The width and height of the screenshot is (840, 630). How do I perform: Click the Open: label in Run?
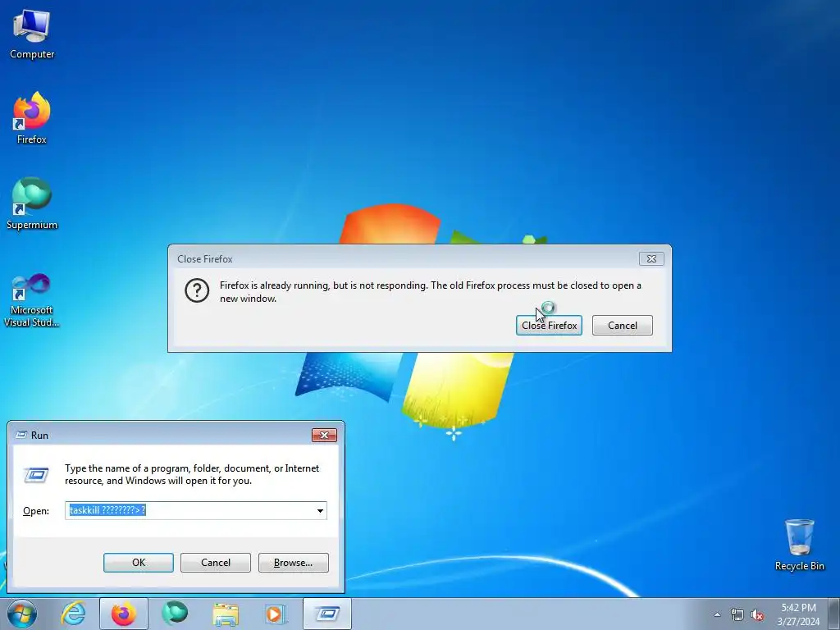[x=36, y=511]
